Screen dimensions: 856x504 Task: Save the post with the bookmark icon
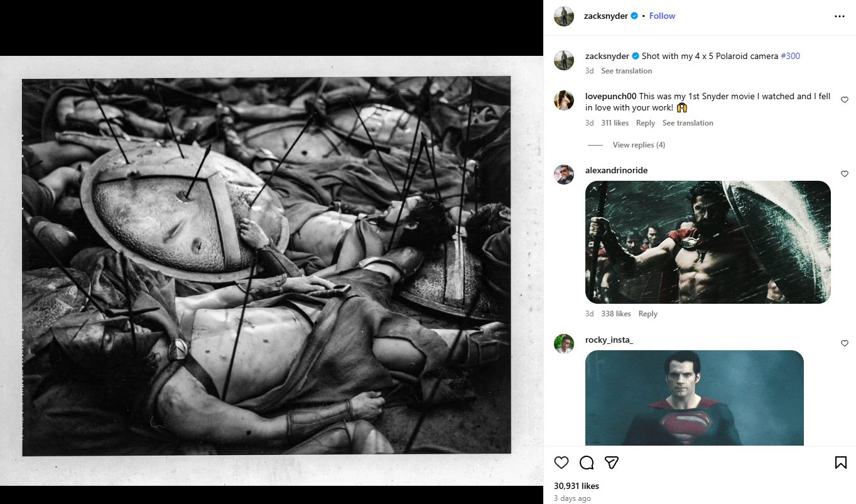click(x=840, y=463)
